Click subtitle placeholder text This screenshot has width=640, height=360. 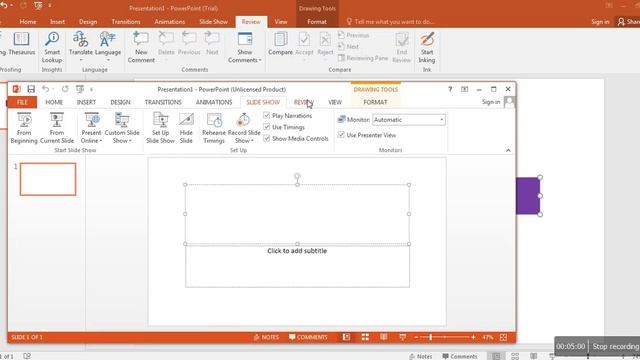coord(297,251)
